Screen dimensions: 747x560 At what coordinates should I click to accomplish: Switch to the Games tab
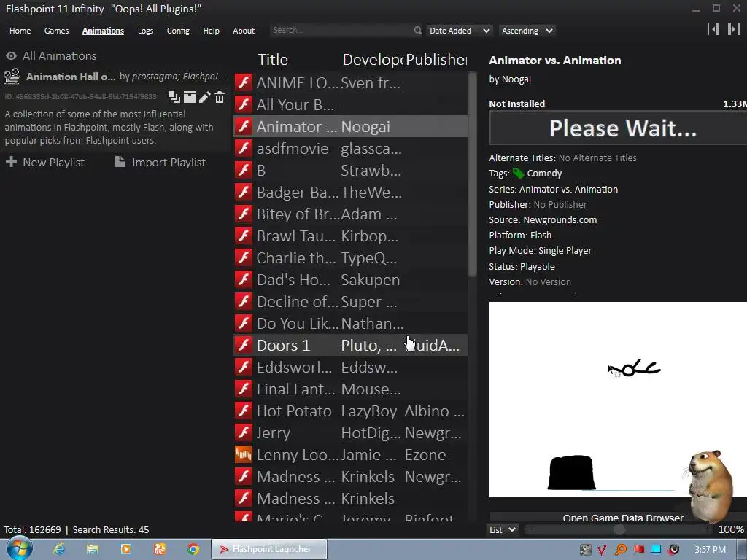56,31
